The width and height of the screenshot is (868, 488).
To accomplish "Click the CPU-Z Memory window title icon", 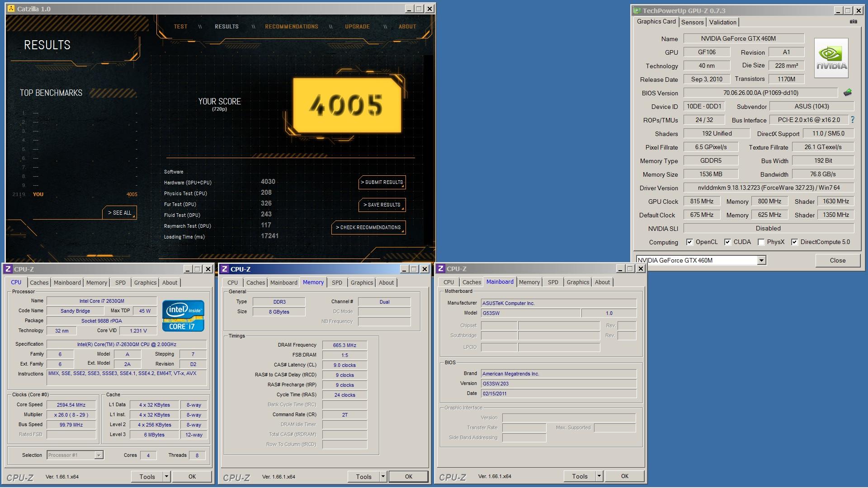I will coord(225,269).
